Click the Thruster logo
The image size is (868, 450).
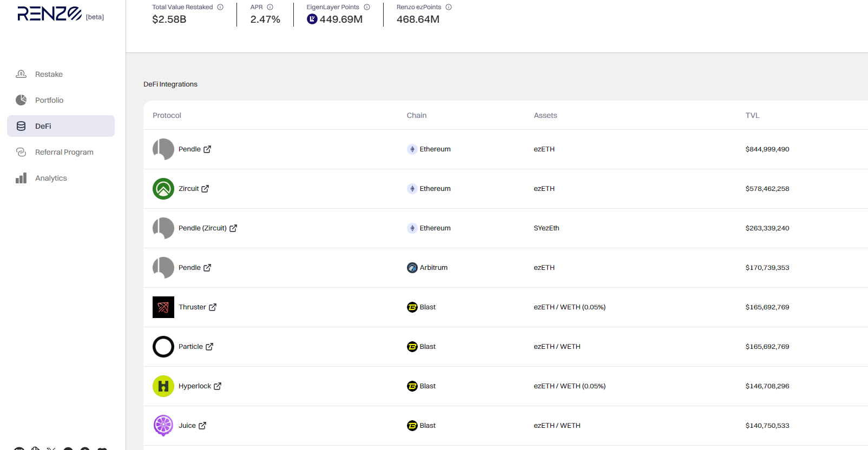tap(163, 307)
